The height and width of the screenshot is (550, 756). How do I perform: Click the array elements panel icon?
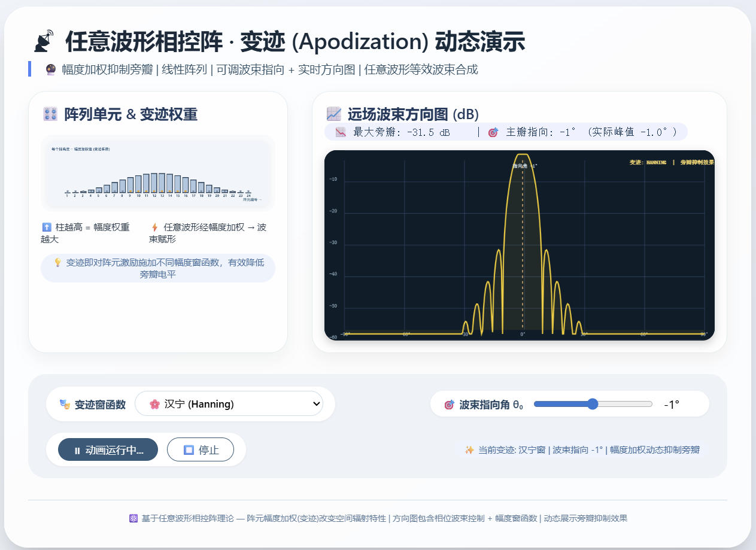click(50, 114)
